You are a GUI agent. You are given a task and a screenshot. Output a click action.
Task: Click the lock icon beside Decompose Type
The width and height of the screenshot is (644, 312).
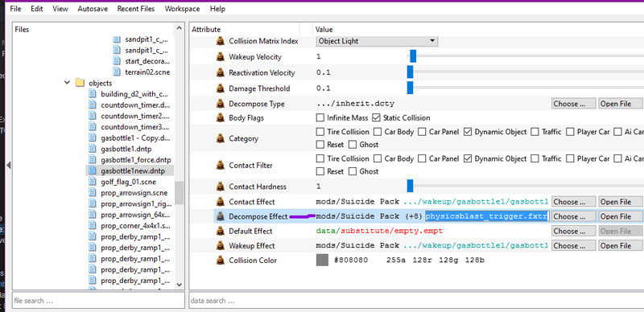pos(221,104)
